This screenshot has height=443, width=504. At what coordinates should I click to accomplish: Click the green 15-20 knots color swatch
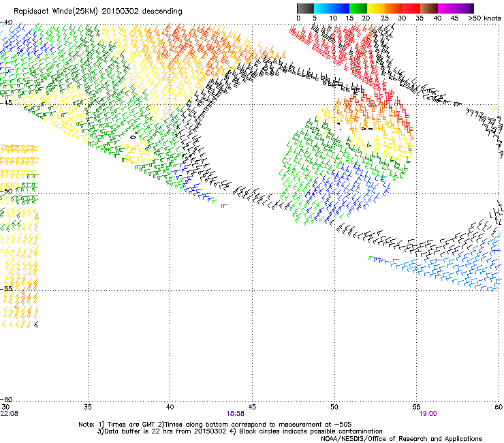coord(358,8)
